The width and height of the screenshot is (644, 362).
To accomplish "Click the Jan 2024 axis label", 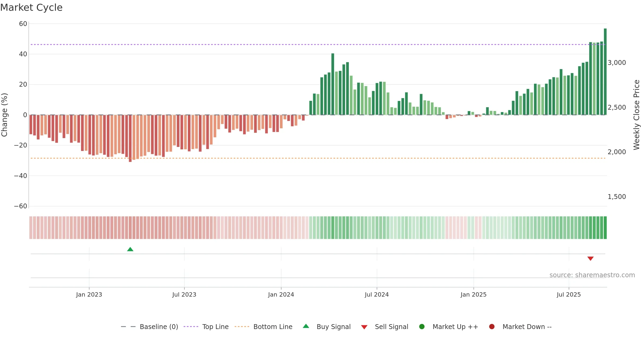I will click(281, 294).
